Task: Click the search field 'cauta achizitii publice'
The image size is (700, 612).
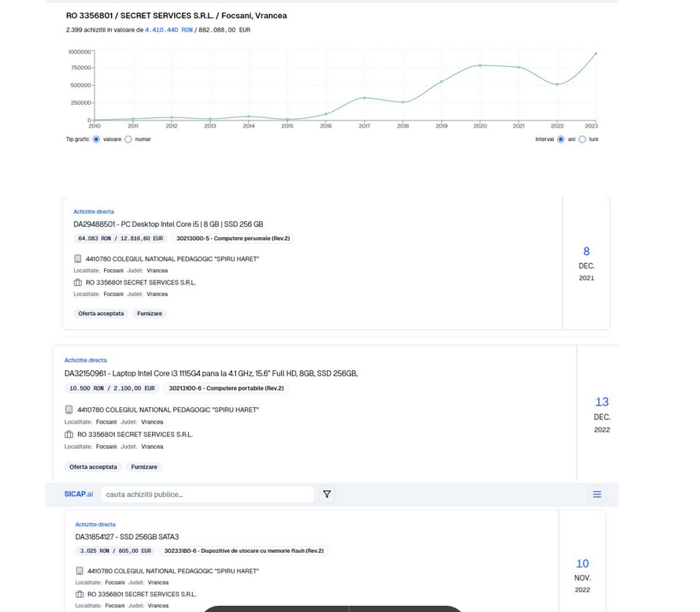Action: tap(206, 495)
